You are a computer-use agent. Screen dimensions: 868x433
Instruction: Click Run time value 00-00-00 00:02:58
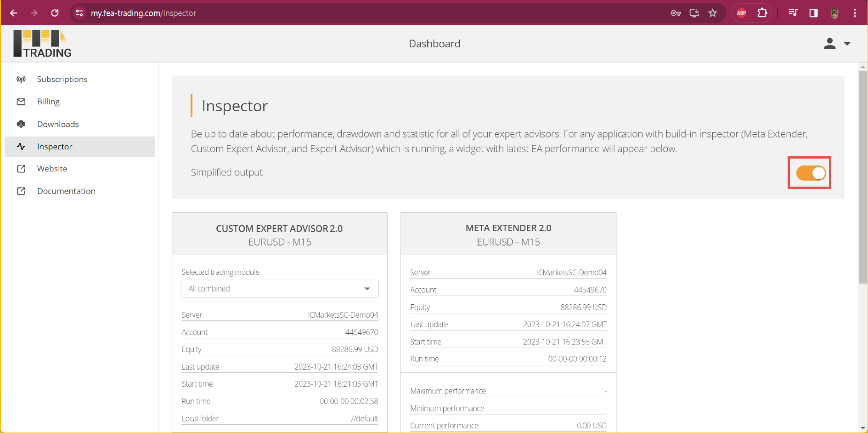tap(349, 401)
